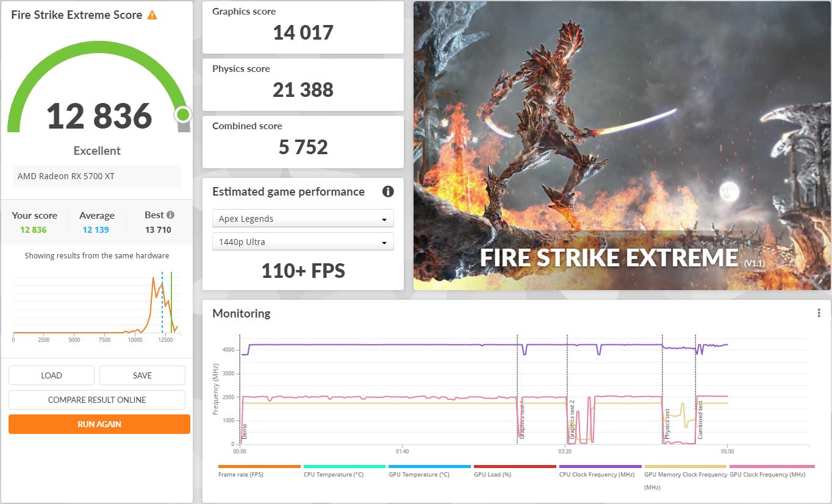
Task: Click the AMD Radeon RX 5700 XT label
Action: [x=66, y=176]
